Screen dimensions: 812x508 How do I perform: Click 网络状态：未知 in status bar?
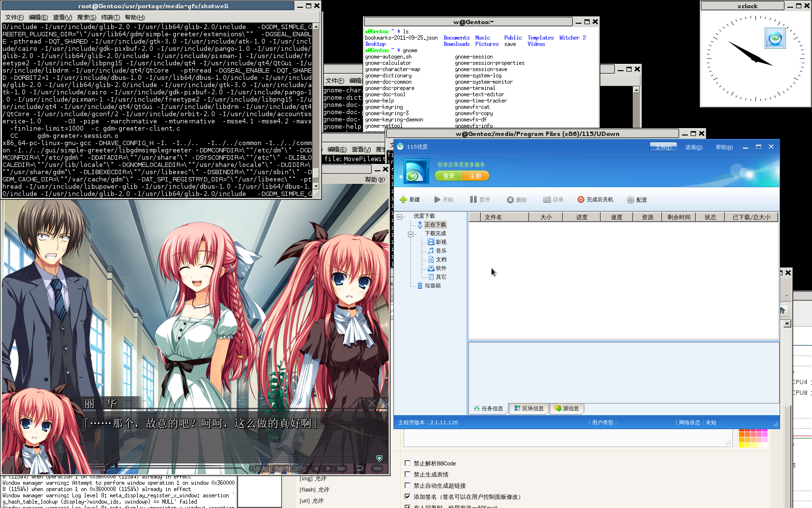[x=697, y=422]
